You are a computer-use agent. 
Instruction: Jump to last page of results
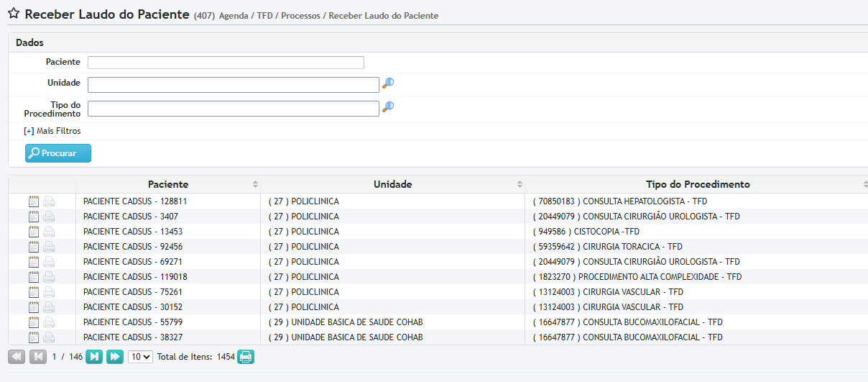tap(115, 357)
